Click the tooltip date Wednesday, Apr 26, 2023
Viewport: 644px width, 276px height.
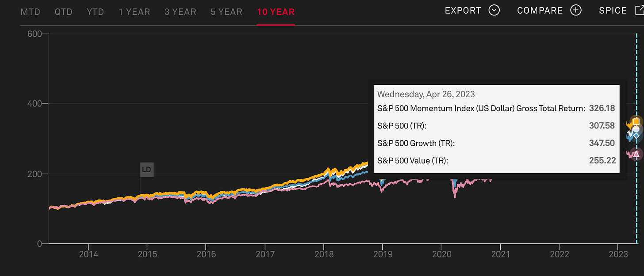(x=426, y=94)
